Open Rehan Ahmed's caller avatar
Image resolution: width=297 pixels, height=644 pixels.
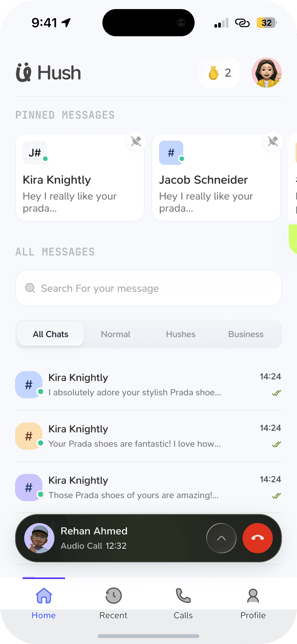(39, 538)
